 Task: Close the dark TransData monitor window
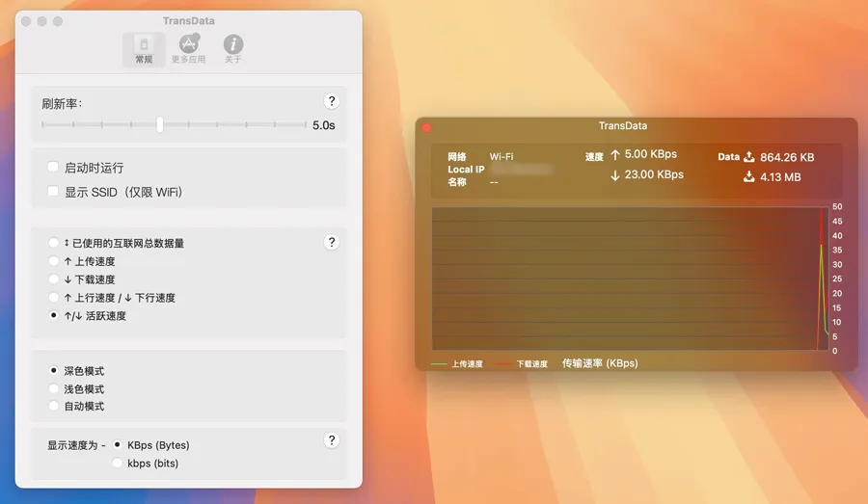[427, 126]
